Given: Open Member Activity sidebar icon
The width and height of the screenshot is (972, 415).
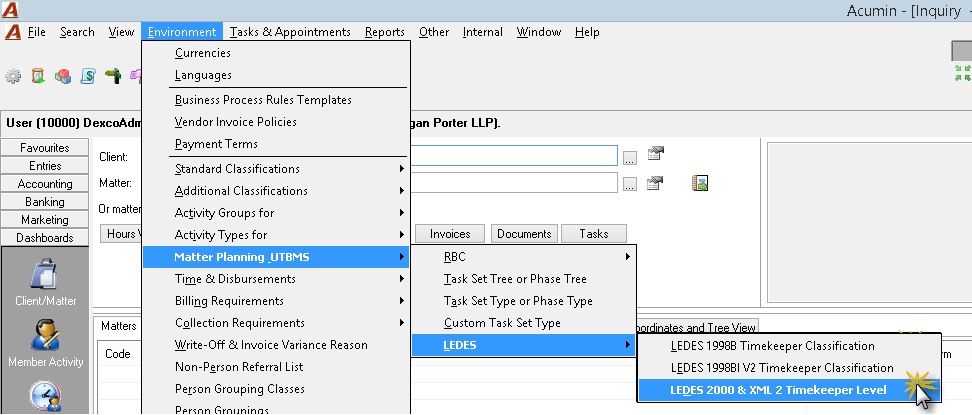Looking at the screenshot, I should tap(46, 343).
